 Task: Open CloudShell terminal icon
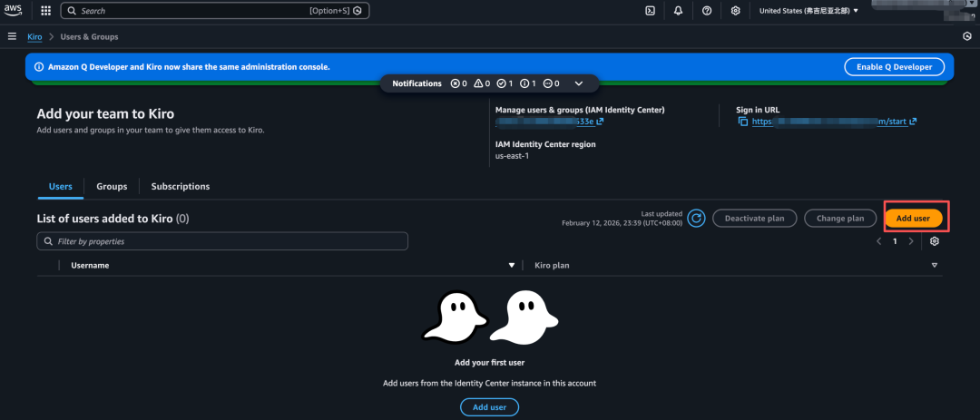coord(650,11)
